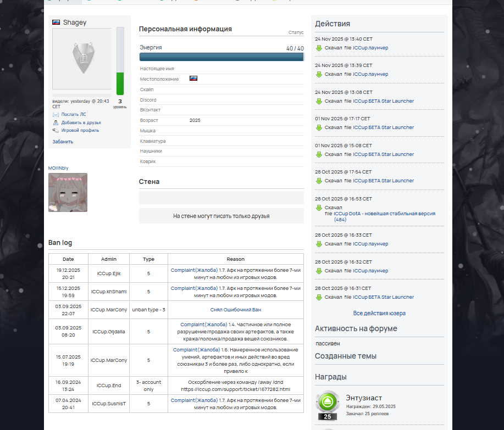Click download icon for 16:31 CET entry

(x=319, y=298)
